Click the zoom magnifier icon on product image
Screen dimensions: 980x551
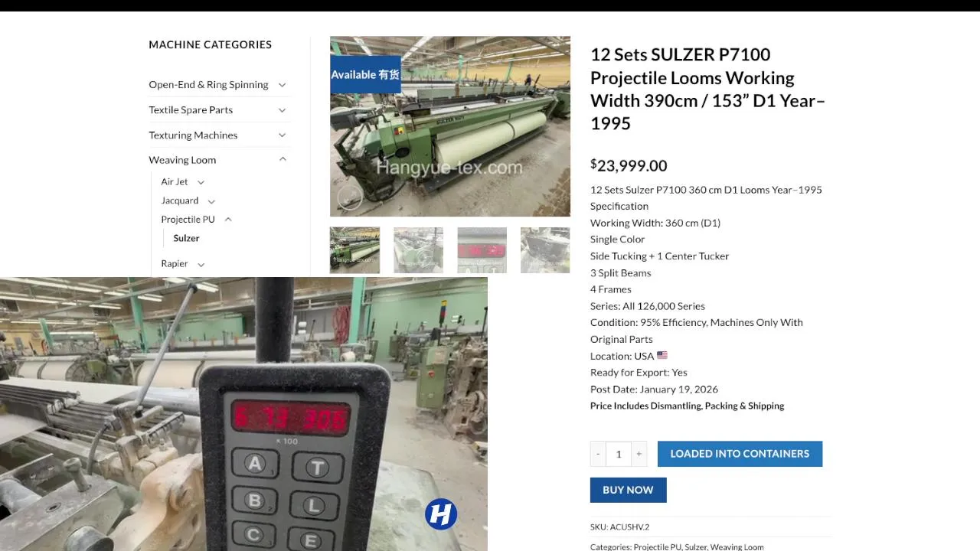click(x=350, y=198)
